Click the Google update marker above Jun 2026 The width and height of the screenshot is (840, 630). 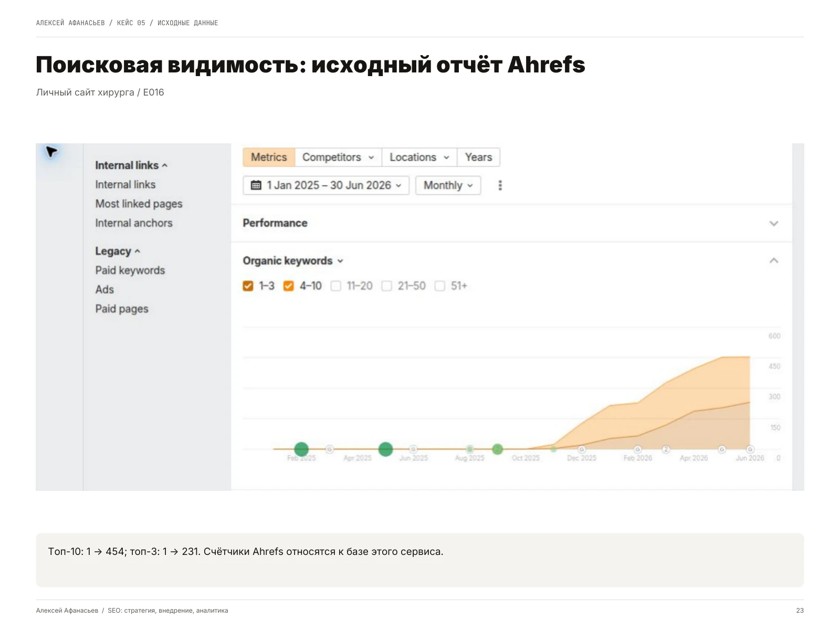tap(750, 449)
